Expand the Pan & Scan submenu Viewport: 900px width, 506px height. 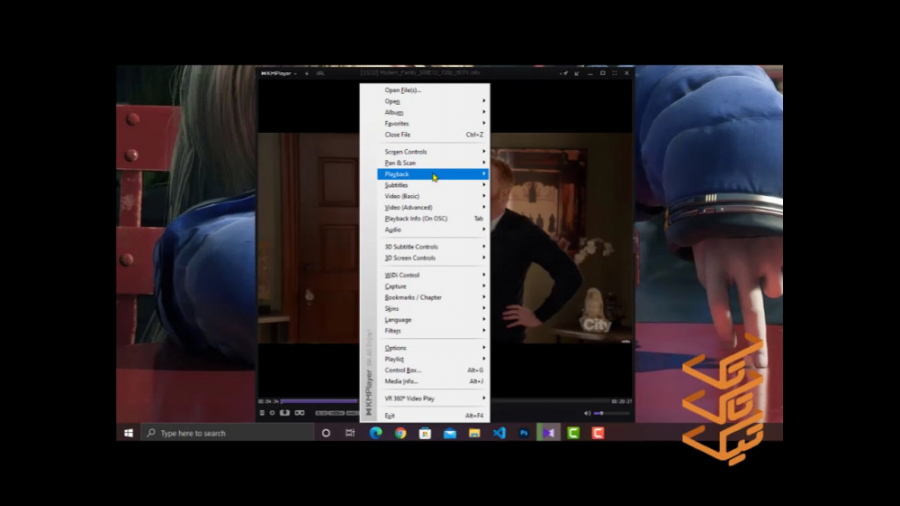433,163
